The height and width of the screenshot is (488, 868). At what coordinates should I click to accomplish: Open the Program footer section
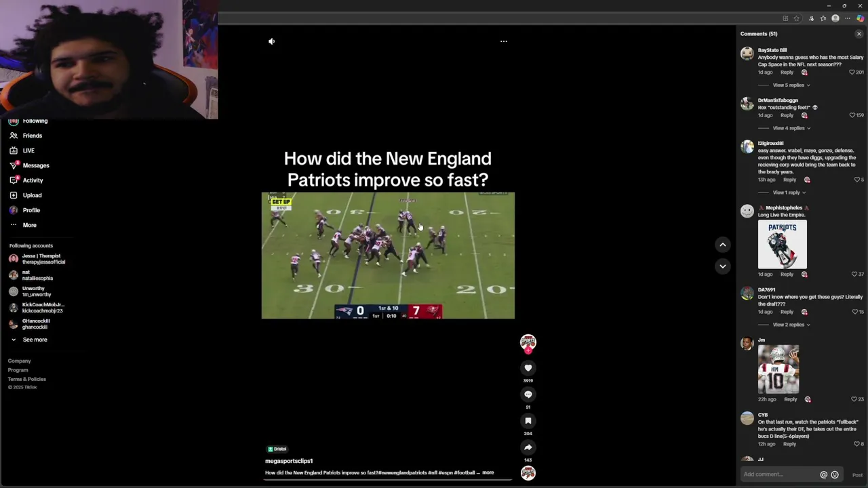(18, 370)
